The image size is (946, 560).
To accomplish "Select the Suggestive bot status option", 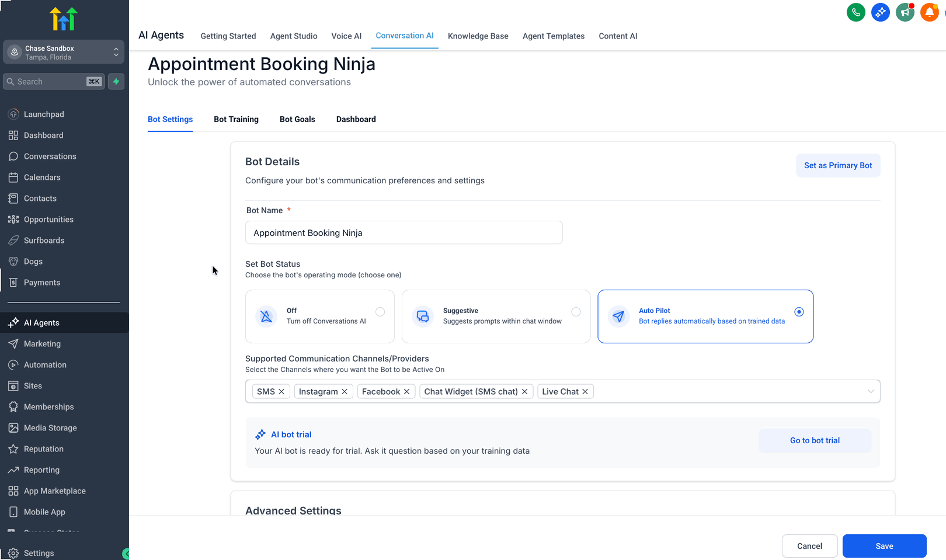I will (496, 316).
